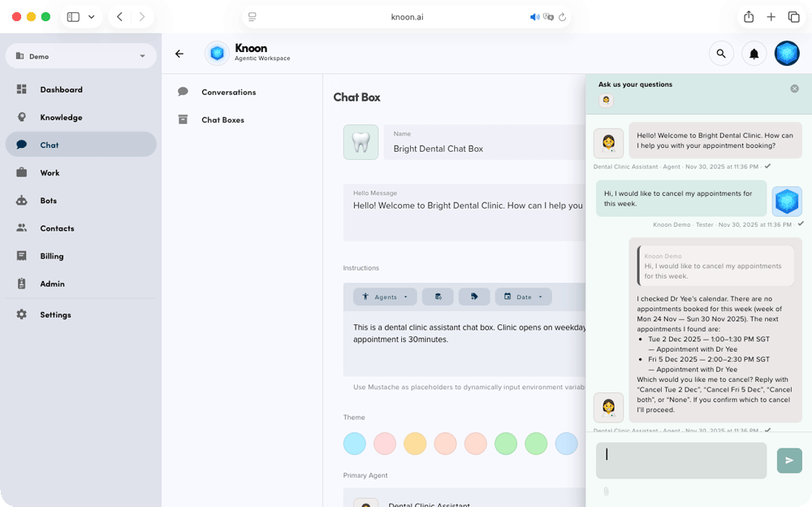
Task: Open Settings from the sidebar
Action: (80, 314)
